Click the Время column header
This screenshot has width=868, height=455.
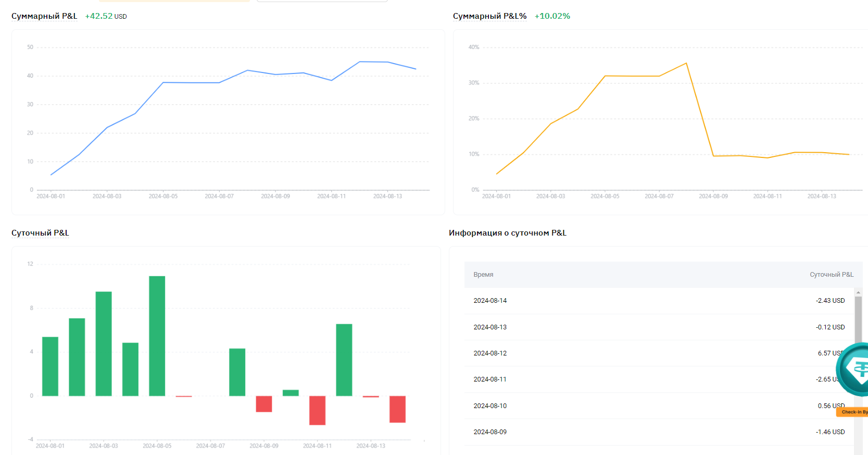[483, 275]
